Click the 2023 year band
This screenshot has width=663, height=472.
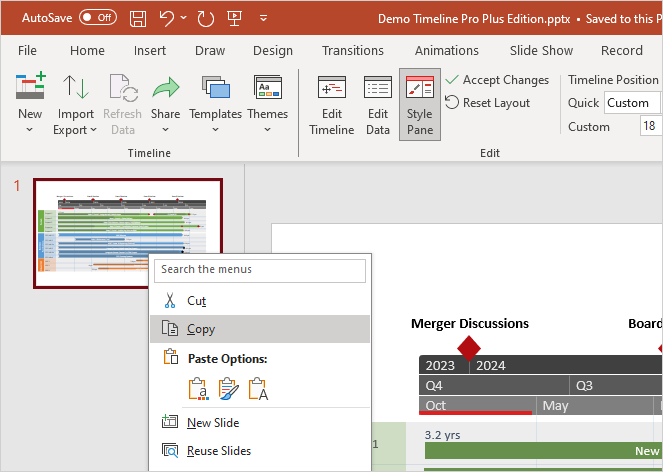444,365
